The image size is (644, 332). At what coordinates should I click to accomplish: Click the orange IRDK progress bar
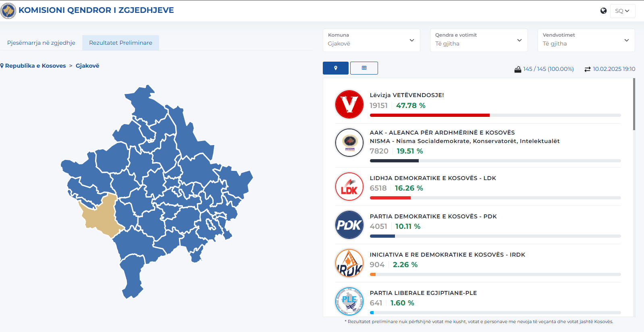pyautogui.click(x=373, y=274)
